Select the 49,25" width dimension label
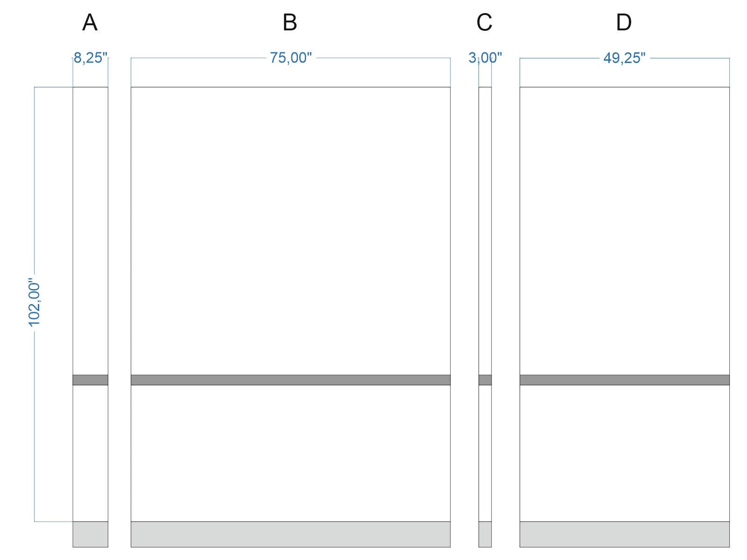The height and width of the screenshot is (560, 747). (x=624, y=58)
